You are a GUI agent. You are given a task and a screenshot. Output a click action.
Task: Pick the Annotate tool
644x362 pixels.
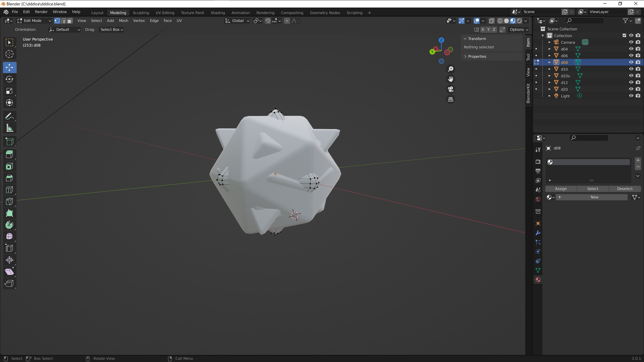click(9, 116)
